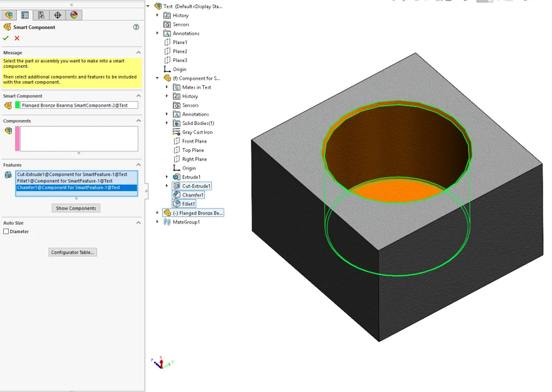Collapse the Features section chevron
This screenshot has width=552, height=392.
(139, 165)
